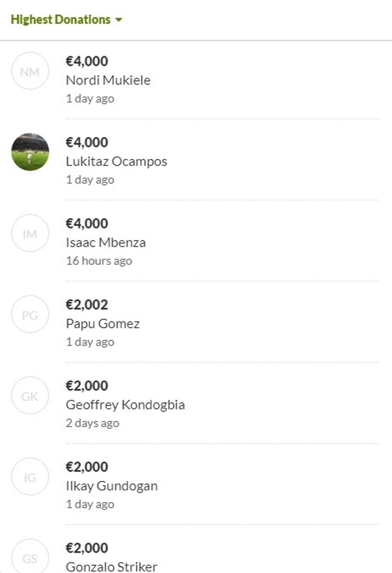Click the dropdown arrow beside Highest Donations

(118, 20)
